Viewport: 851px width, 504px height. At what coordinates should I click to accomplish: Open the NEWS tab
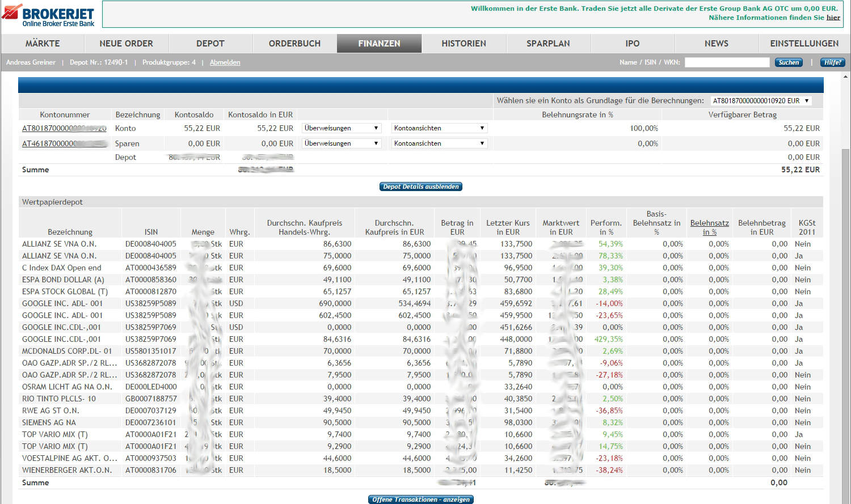[x=717, y=44]
